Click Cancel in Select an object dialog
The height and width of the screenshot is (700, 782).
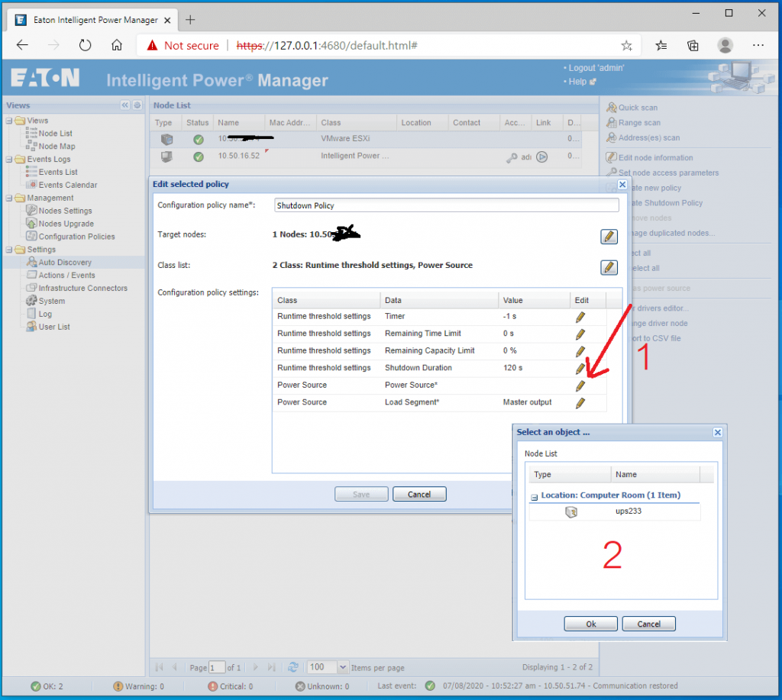(x=648, y=624)
